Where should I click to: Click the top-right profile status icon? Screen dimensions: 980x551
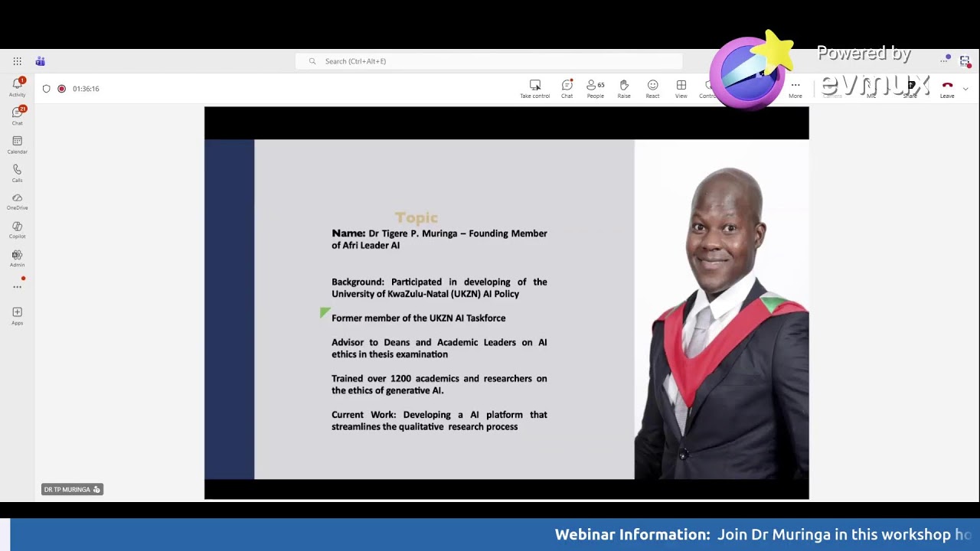click(x=965, y=61)
